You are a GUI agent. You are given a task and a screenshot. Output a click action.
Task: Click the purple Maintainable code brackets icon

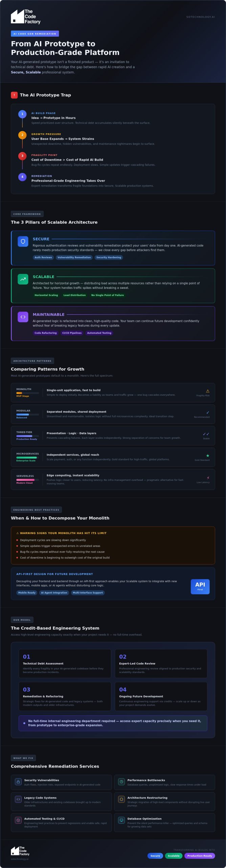coord(23,317)
